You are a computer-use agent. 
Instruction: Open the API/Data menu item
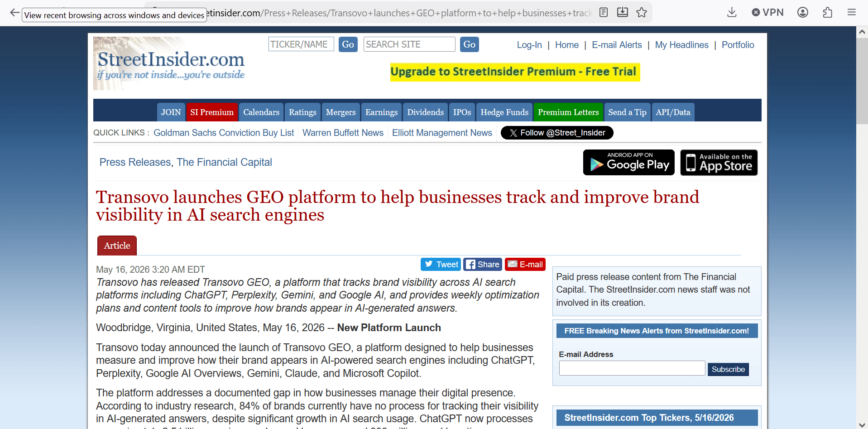click(673, 112)
